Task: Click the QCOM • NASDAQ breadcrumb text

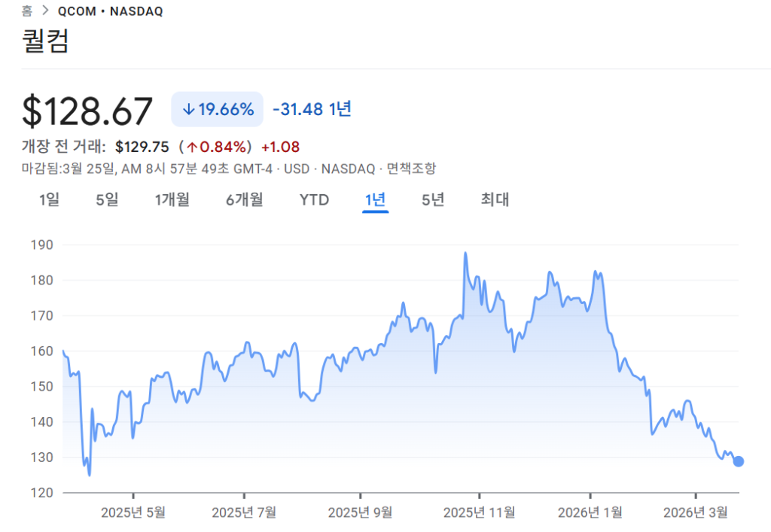Action: (110, 11)
